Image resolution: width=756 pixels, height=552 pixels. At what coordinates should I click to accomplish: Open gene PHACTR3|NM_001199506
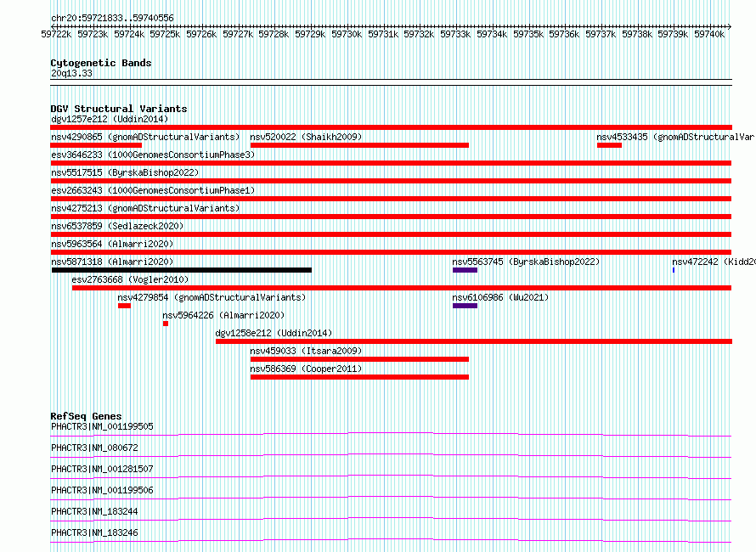pos(102,490)
